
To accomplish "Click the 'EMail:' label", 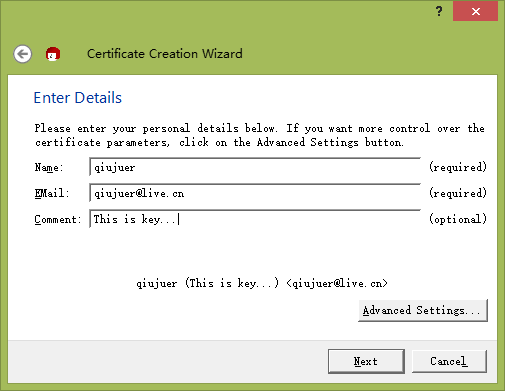I will [52, 193].
